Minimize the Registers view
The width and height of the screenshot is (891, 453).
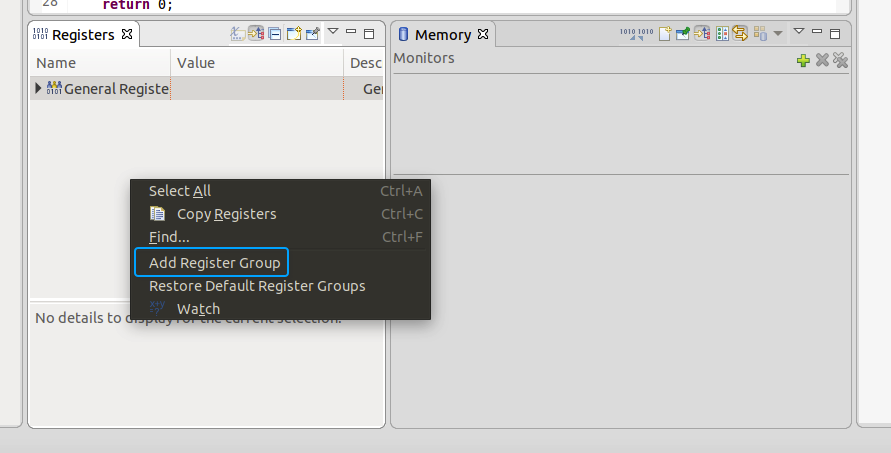click(x=351, y=32)
